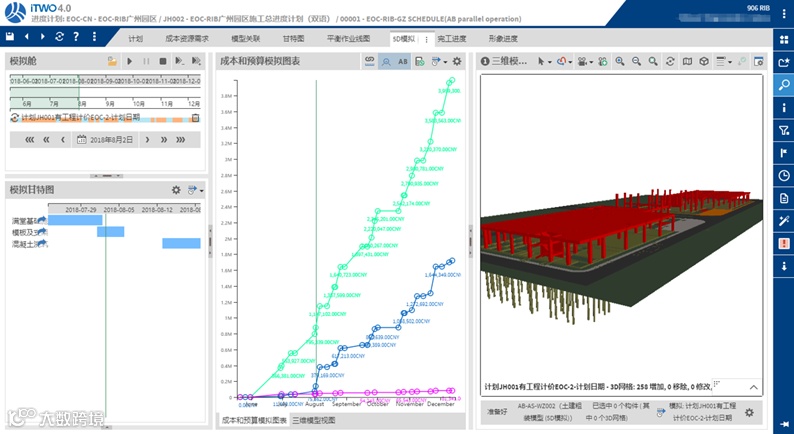Play the simulation in 模拟舱
The image size is (794, 434).
[x=130, y=61]
